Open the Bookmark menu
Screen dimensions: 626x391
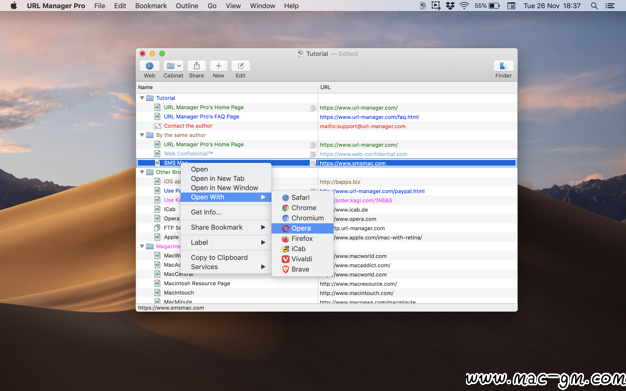tap(151, 6)
